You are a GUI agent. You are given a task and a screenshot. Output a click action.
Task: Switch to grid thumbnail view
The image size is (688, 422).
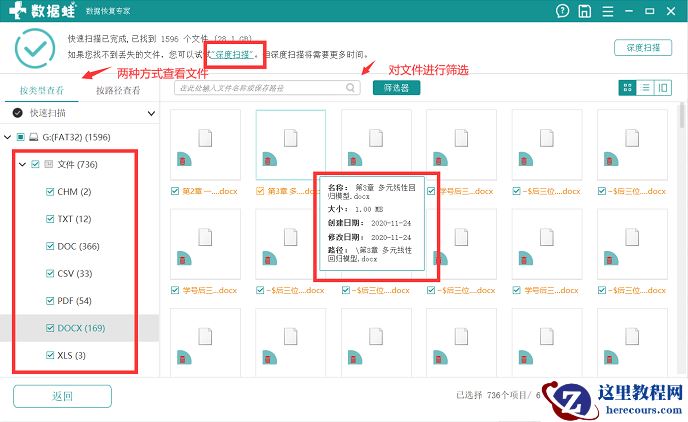tap(627, 88)
